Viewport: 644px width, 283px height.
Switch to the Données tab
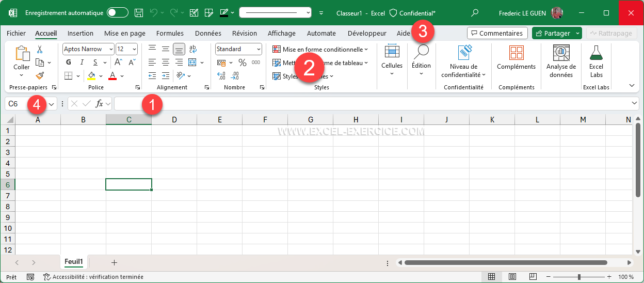click(208, 33)
